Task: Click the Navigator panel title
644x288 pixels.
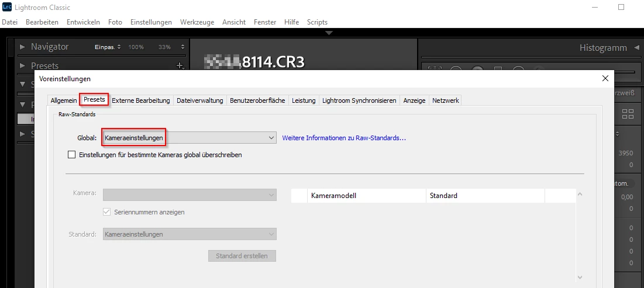Action: tap(50, 47)
